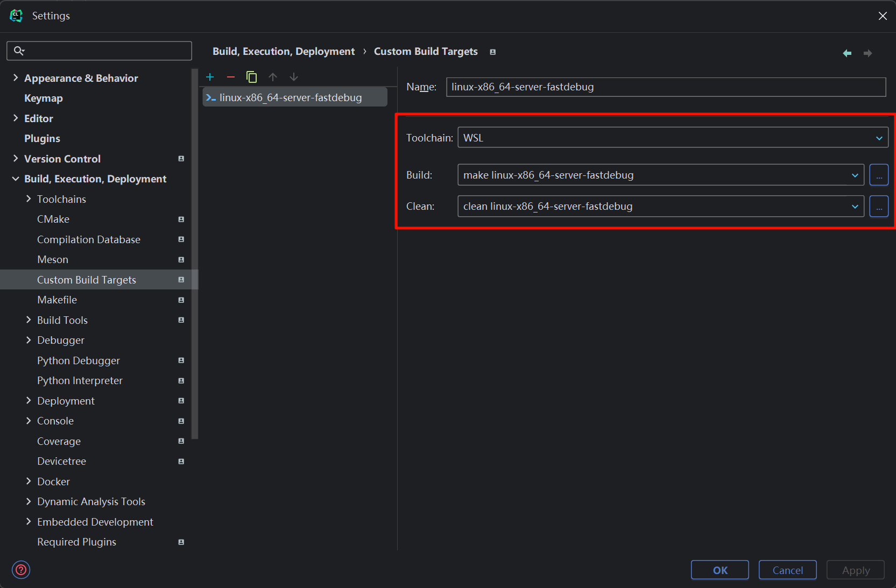Image resolution: width=896 pixels, height=588 pixels.
Task: Expand the Build Tools node
Action: (29, 320)
